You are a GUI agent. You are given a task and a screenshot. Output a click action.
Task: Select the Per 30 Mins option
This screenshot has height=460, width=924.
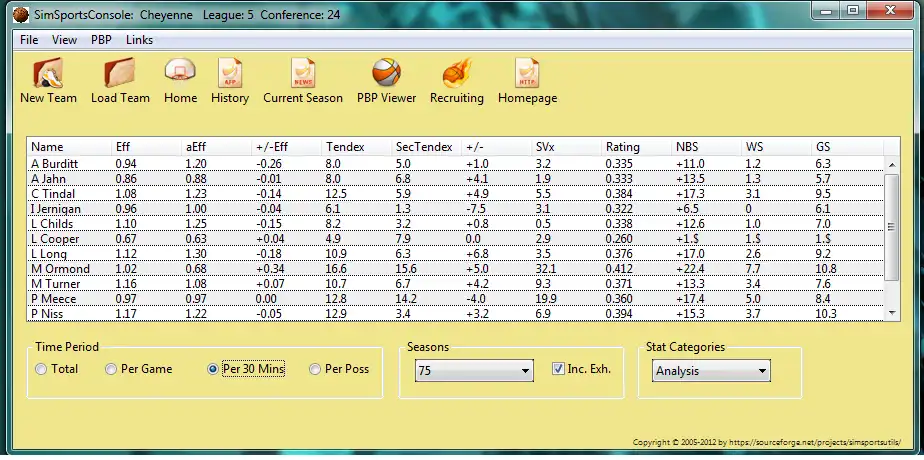point(213,369)
